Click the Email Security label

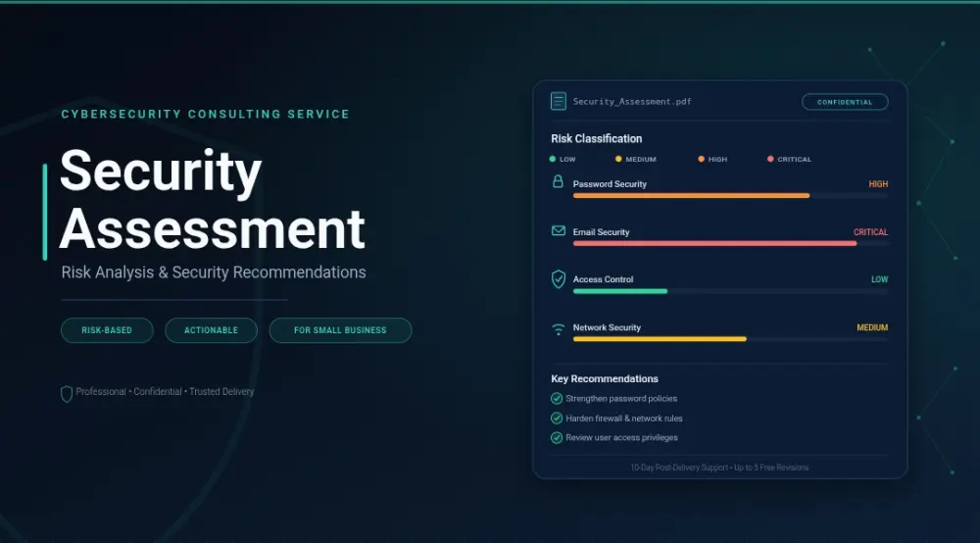(x=601, y=232)
